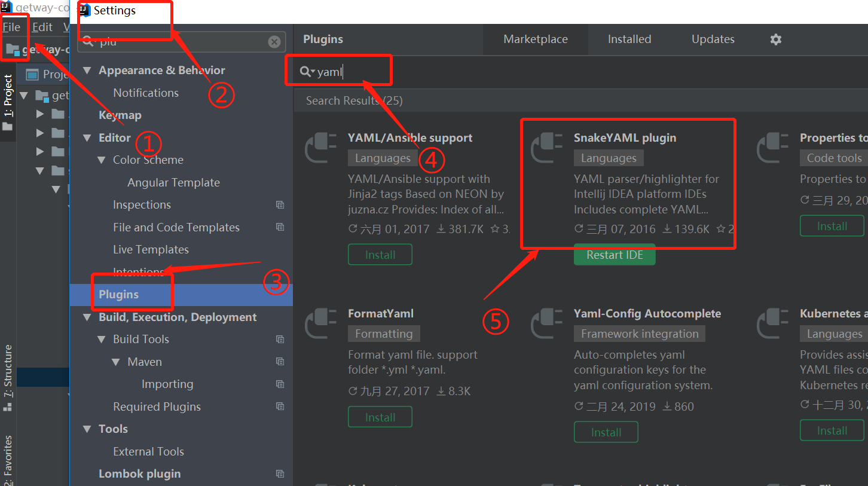Click the Code tools tag
Viewport: 868px width, 486px height.
[x=835, y=158]
